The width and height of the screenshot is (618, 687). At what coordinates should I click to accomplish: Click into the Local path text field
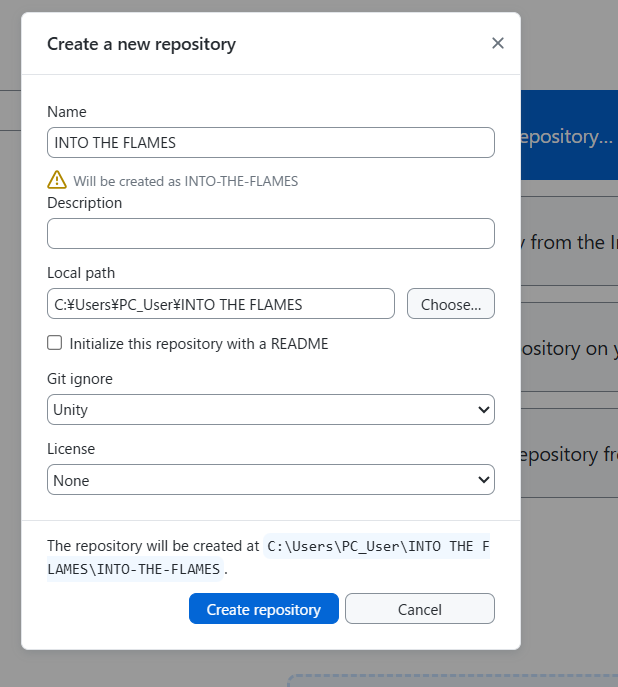[220, 304]
